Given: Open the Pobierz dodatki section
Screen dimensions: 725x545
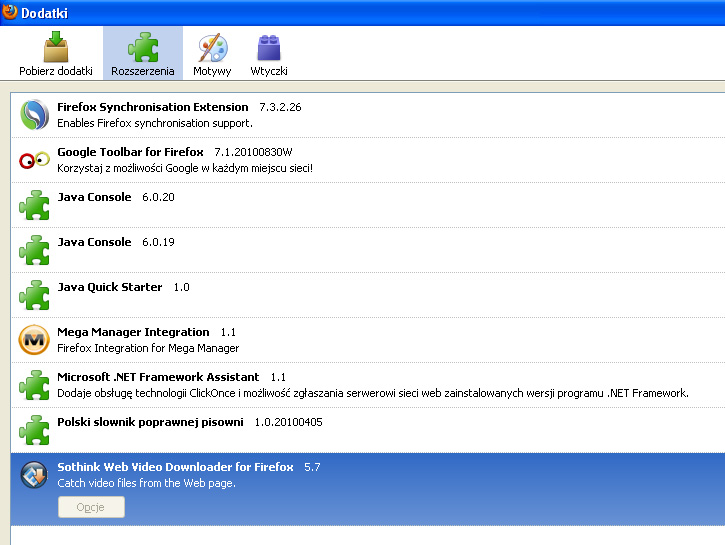Looking at the screenshot, I should (x=56, y=54).
